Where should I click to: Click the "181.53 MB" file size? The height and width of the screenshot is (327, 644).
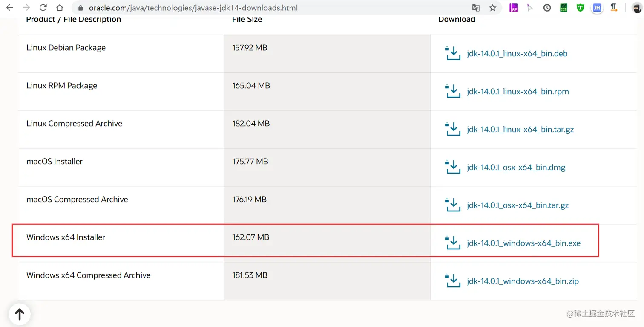(250, 275)
